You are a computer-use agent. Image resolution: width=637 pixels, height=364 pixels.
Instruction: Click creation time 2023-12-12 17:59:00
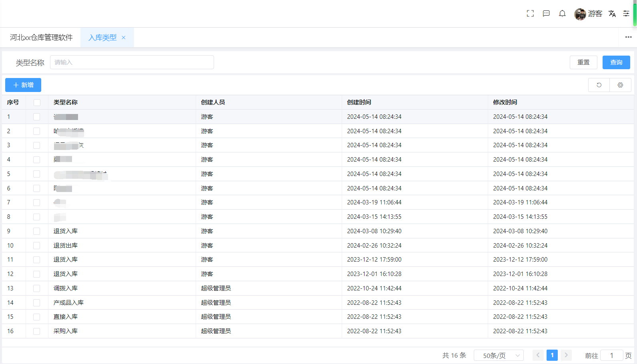(x=374, y=260)
